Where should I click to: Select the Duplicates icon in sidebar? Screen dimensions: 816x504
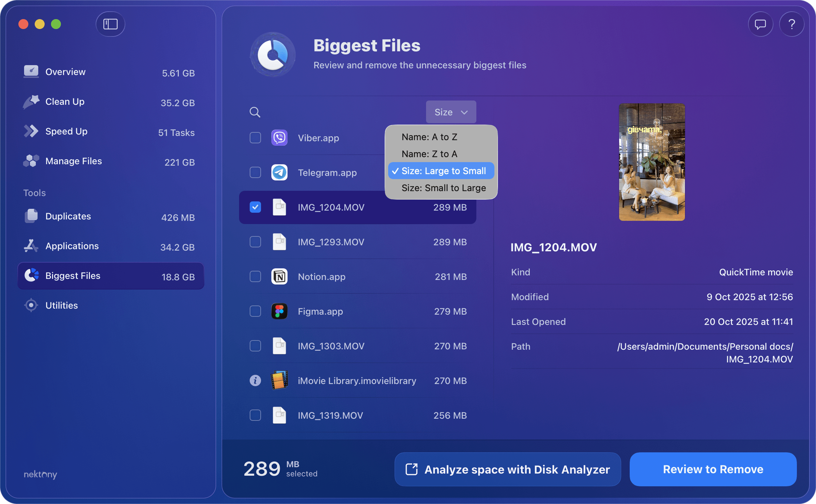(31, 216)
